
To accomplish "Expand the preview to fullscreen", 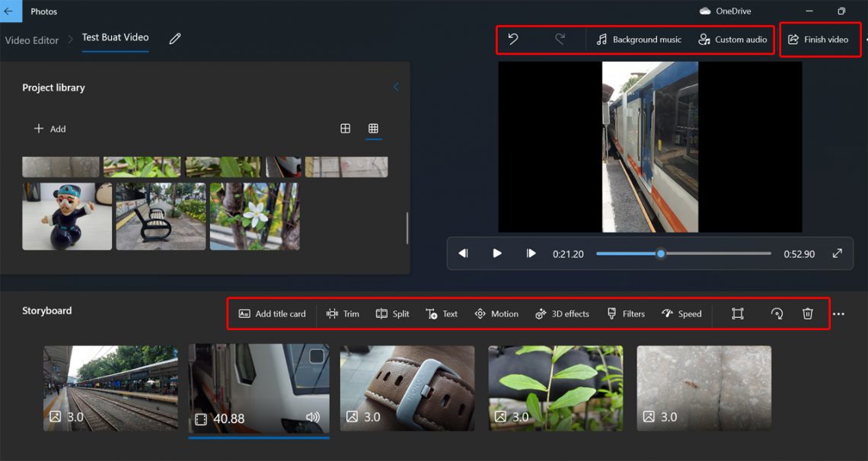I will [x=838, y=253].
